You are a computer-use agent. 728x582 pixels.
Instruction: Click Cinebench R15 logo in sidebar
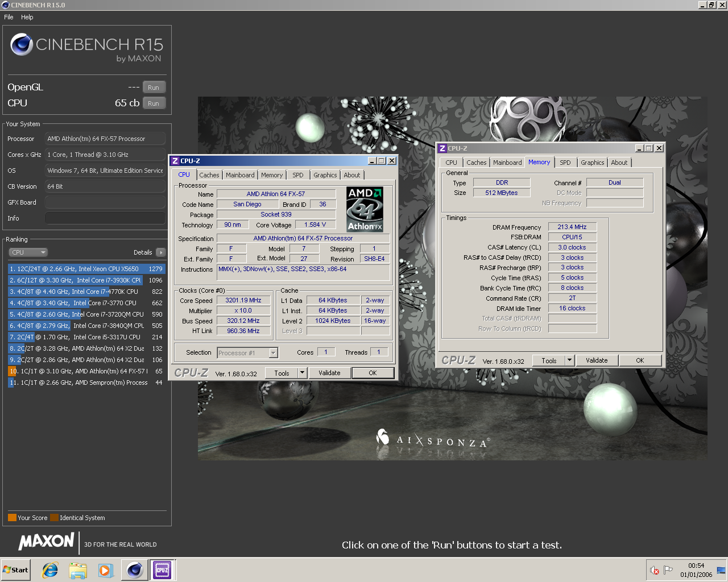[x=86, y=47]
